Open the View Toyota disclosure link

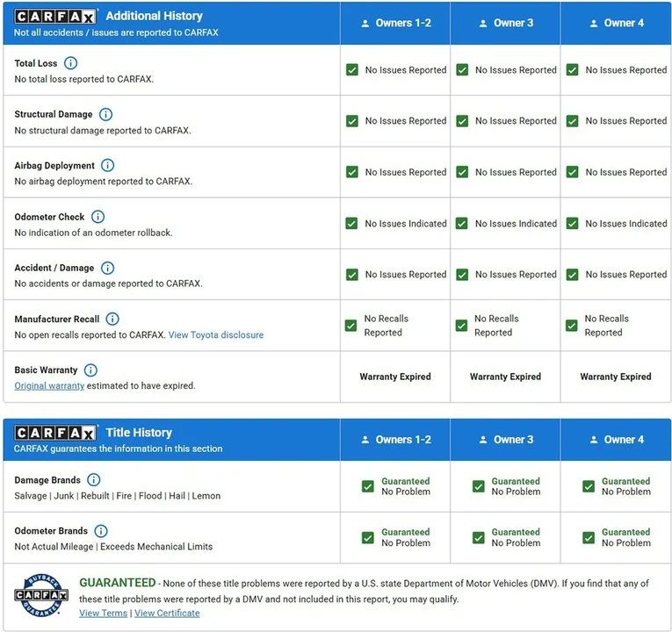pos(216,334)
